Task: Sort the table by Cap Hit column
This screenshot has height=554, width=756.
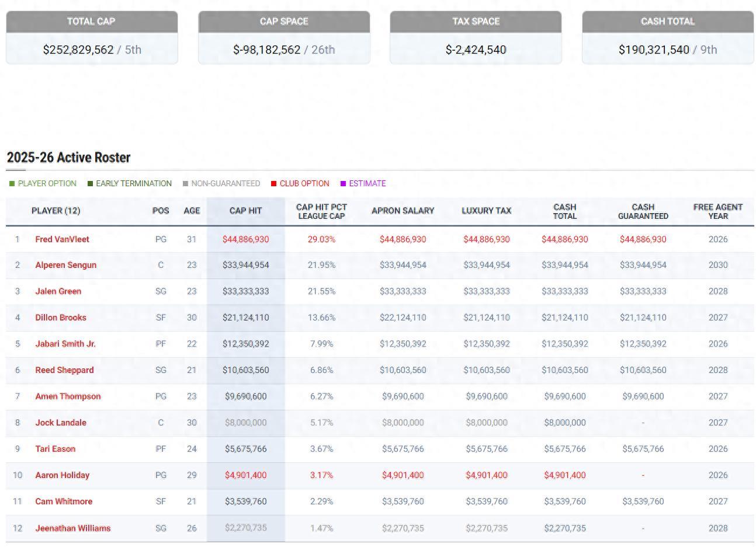Action: point(245,211)
